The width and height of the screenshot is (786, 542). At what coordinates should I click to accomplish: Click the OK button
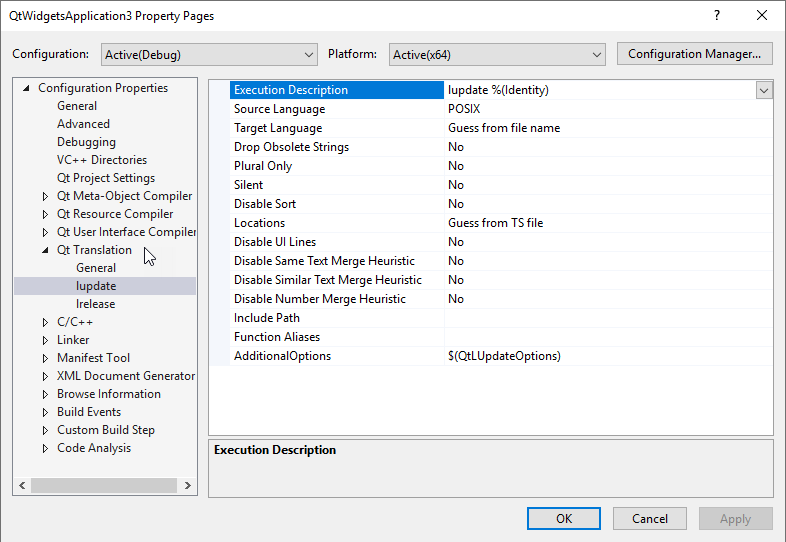point(563,518)
